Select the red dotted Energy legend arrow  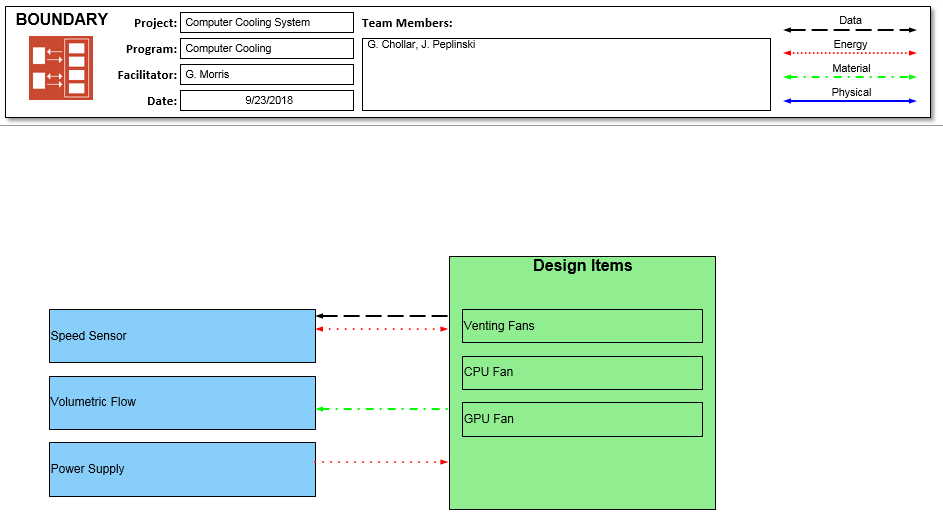[849, 53]
